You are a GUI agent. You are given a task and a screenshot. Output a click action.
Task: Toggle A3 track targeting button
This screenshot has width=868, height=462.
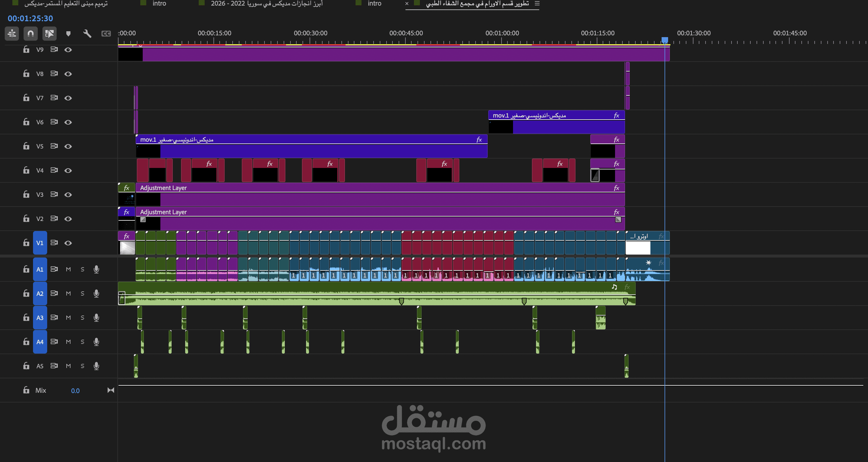point(40,318)
